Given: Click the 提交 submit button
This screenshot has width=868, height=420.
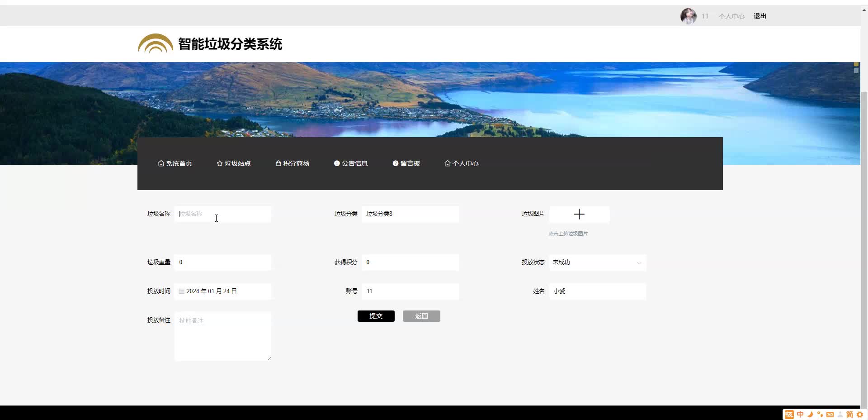Looking at the screenshot, I should (376, 316).
